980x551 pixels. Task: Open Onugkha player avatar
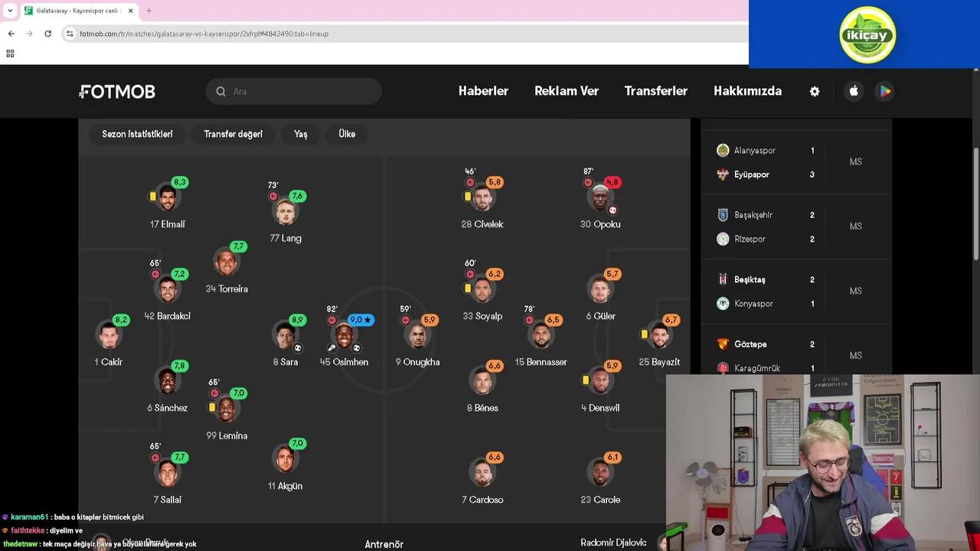[418, 336]
